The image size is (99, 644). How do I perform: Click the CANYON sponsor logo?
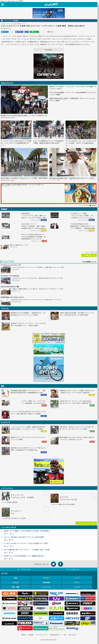click(41, 598)
